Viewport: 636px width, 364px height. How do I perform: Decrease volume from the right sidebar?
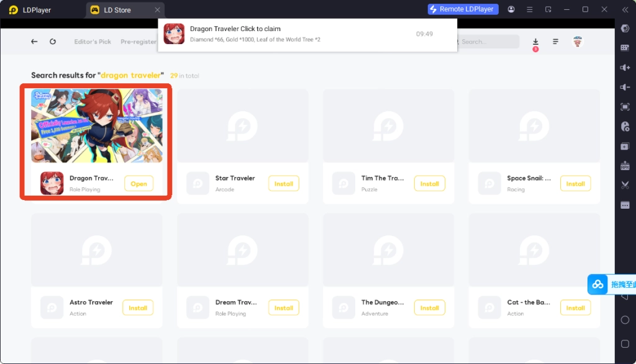(x=625, y=87)
